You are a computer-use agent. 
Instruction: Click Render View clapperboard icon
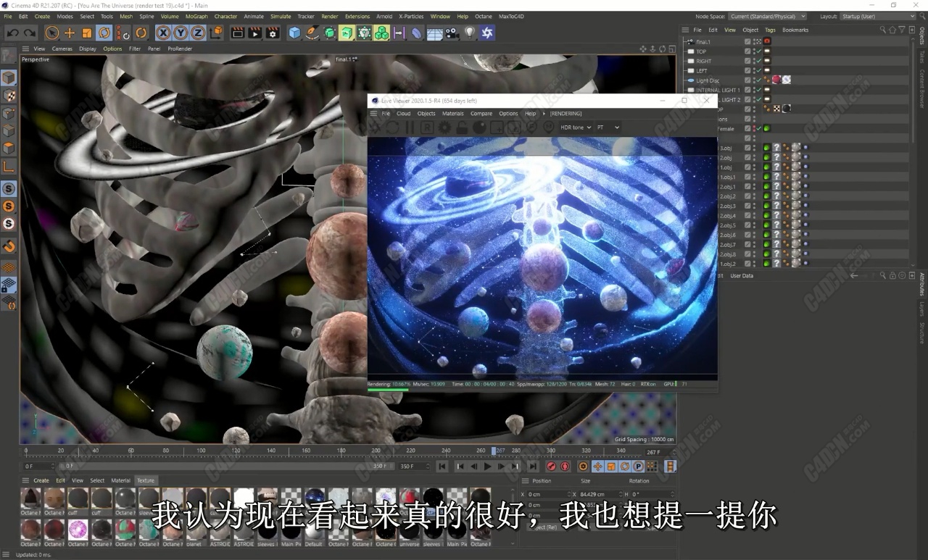point(237,33)
